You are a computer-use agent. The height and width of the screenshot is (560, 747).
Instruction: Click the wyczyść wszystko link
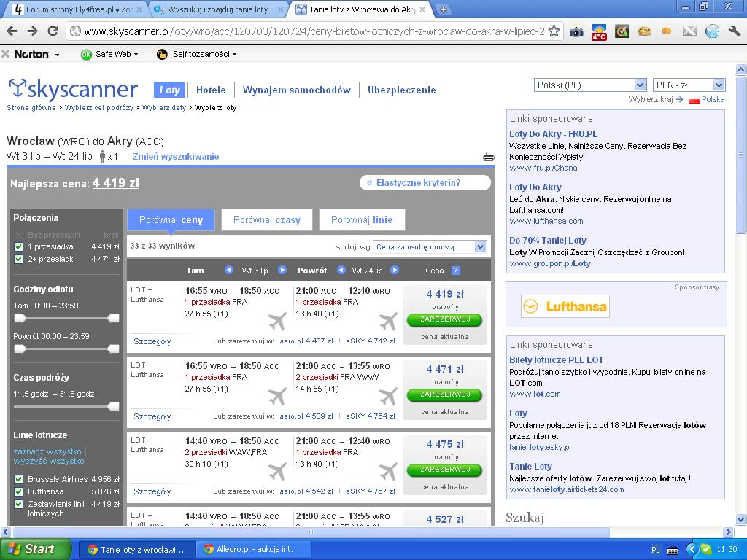[x=49, y=461]
